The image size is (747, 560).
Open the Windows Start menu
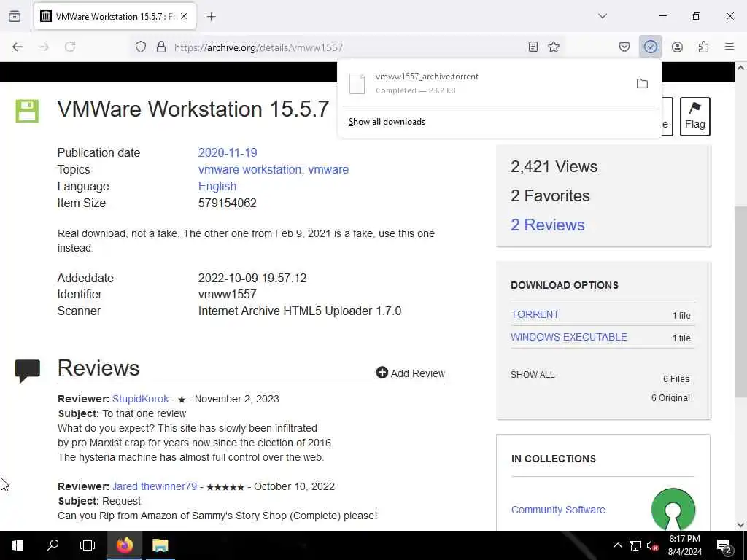tap(18, 545)
